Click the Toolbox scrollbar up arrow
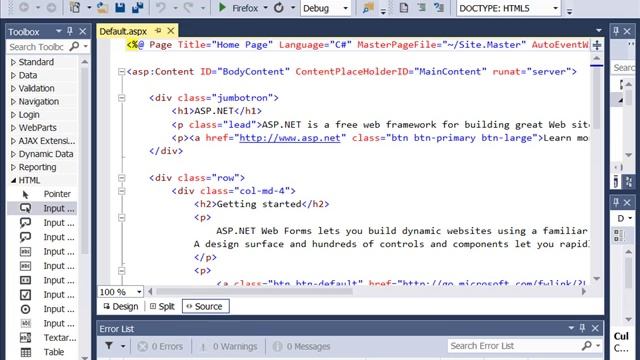Viewport: 640px width, 360px height. pyautogui.click(x=84, y=62)
